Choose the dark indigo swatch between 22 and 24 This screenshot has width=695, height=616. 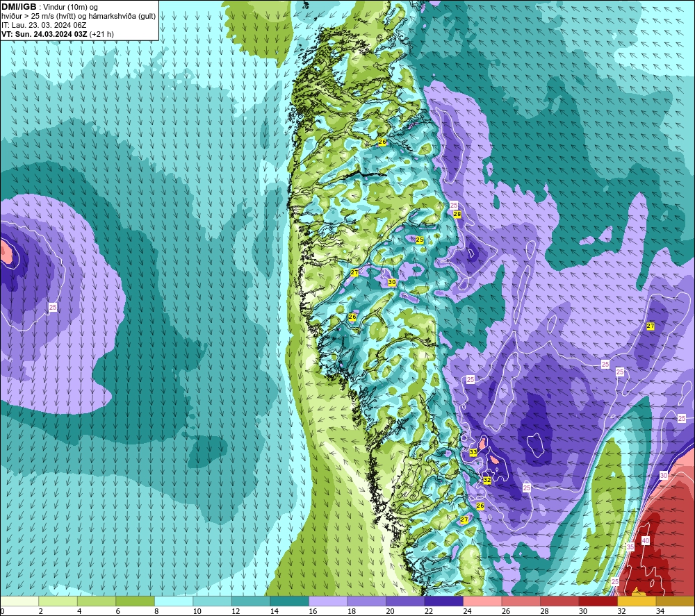(443, 601)
